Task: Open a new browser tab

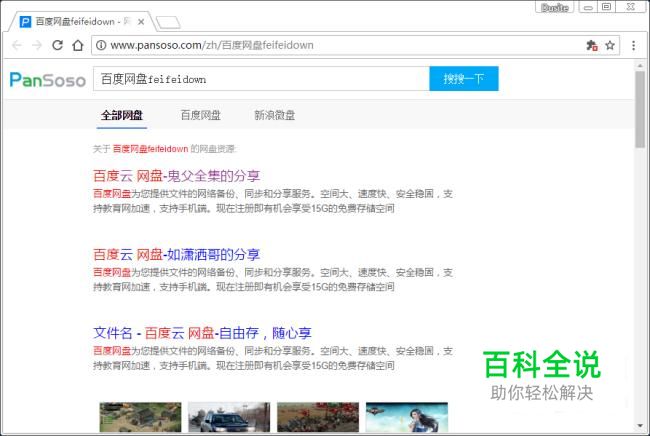Action: 168,22
